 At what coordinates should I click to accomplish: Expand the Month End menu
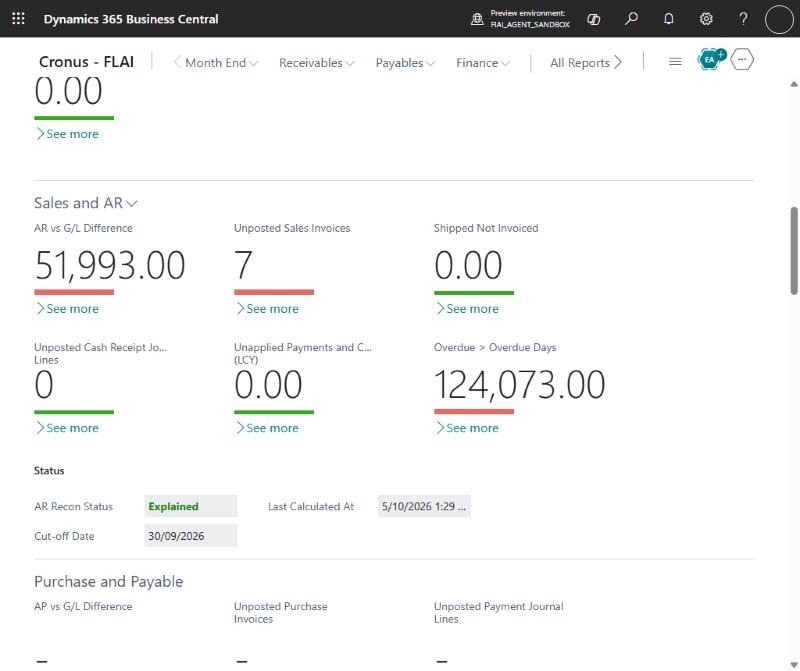coord(221,63)
